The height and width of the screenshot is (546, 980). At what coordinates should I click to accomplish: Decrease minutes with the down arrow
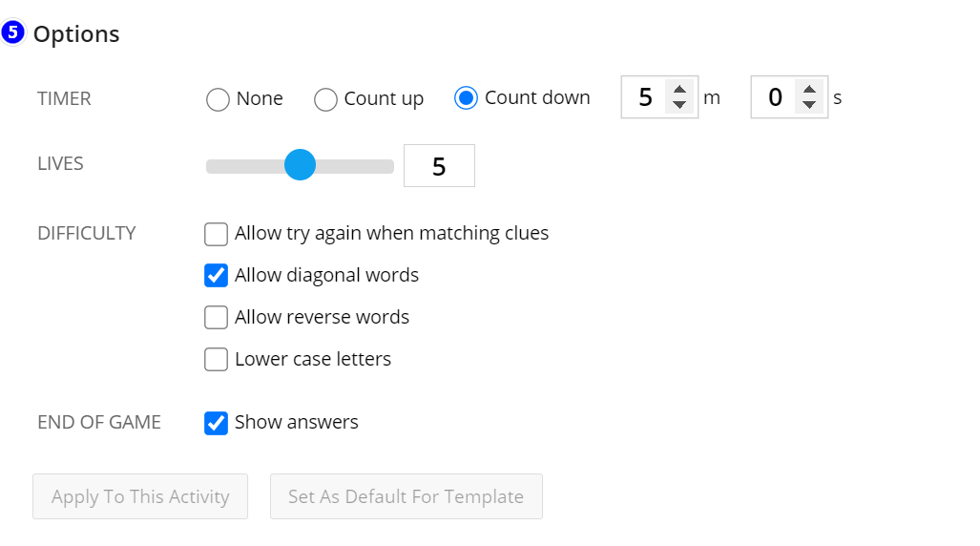[679, 104]
